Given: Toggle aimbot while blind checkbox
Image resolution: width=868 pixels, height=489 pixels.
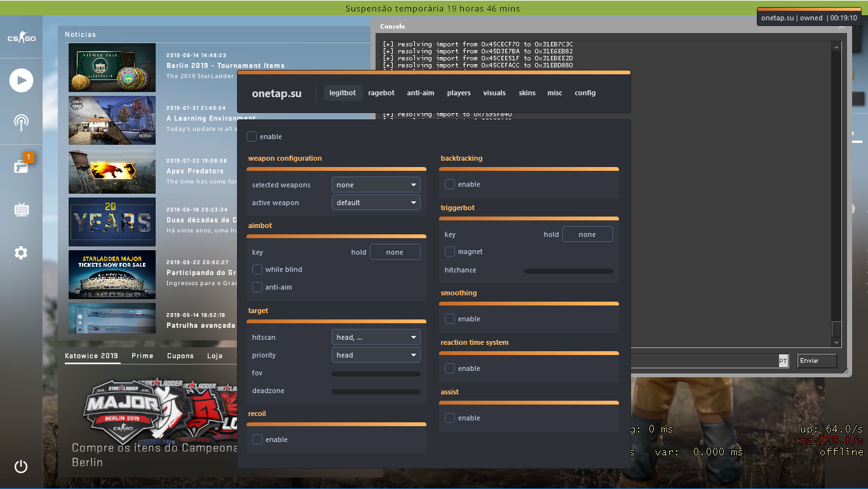Looking at the screenshot, I should click(x=257, y=269).
